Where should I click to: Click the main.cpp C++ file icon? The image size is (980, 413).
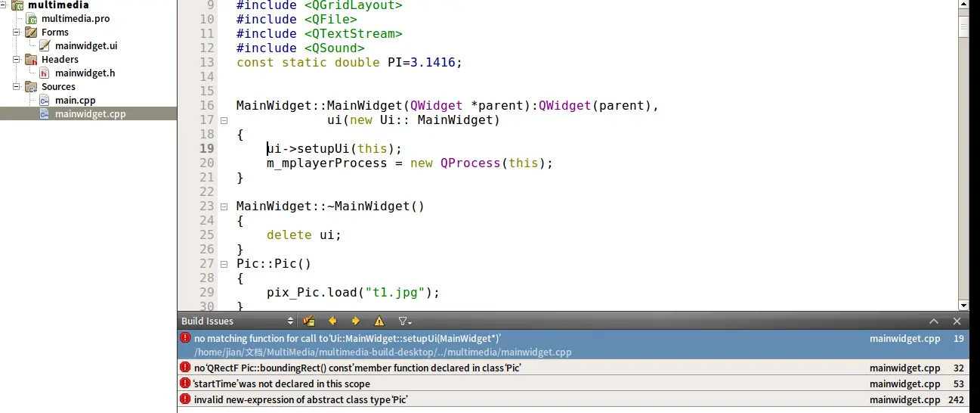pos(45,101)
